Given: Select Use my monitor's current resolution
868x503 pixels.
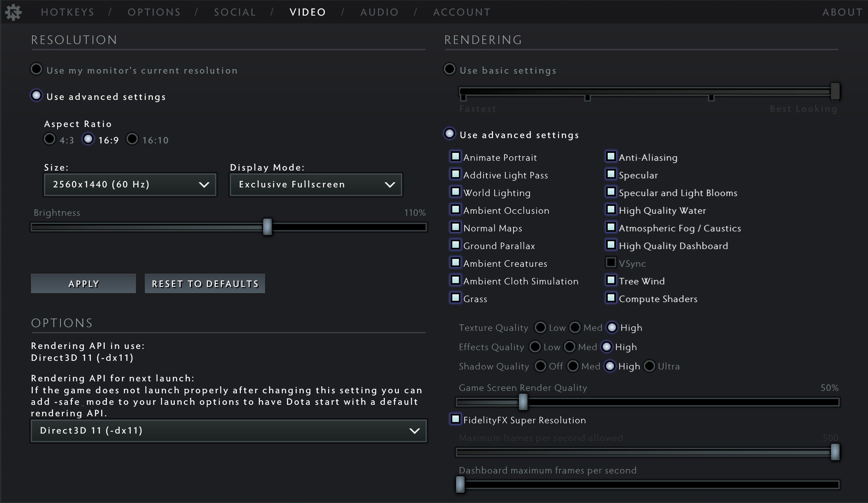Looking at the screenshot, I should (37, 69).
